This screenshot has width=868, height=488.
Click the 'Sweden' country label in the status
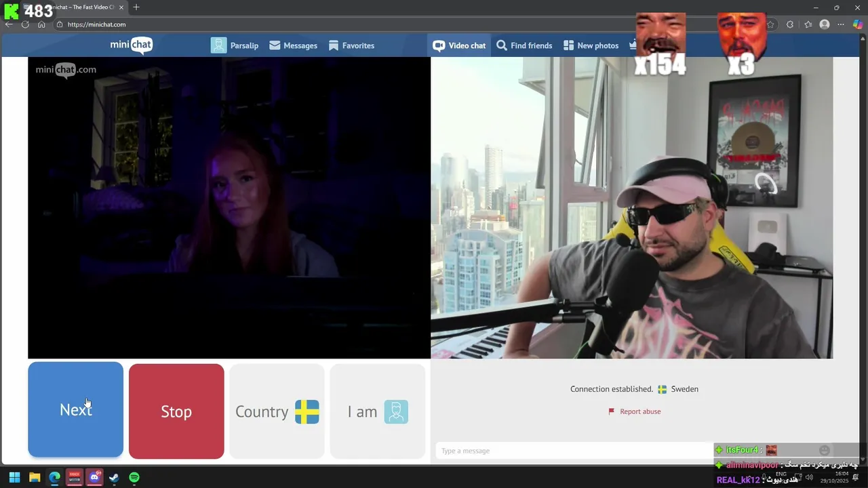click(x=684, y=389)
